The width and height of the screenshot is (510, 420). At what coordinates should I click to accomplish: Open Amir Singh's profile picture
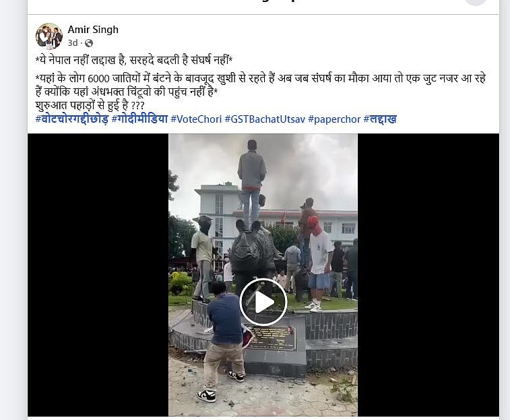point(49,36)
